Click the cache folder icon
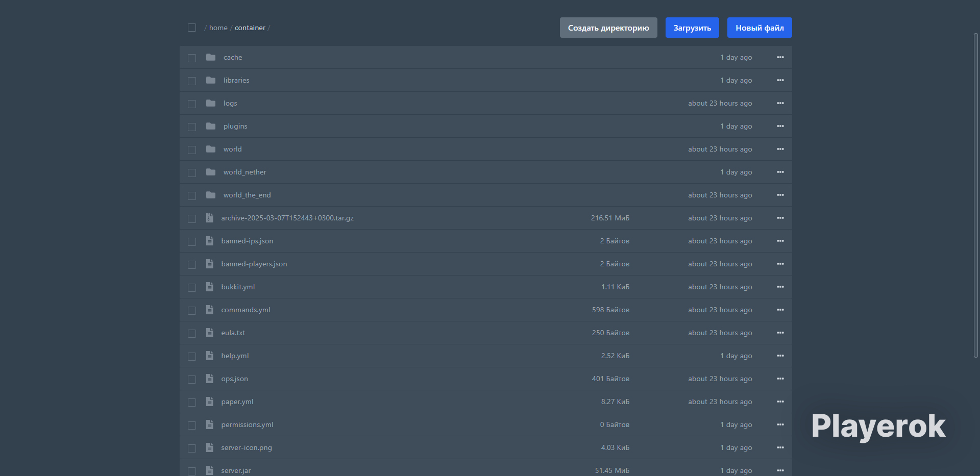The image size is (980, 476). click(211, 57)
